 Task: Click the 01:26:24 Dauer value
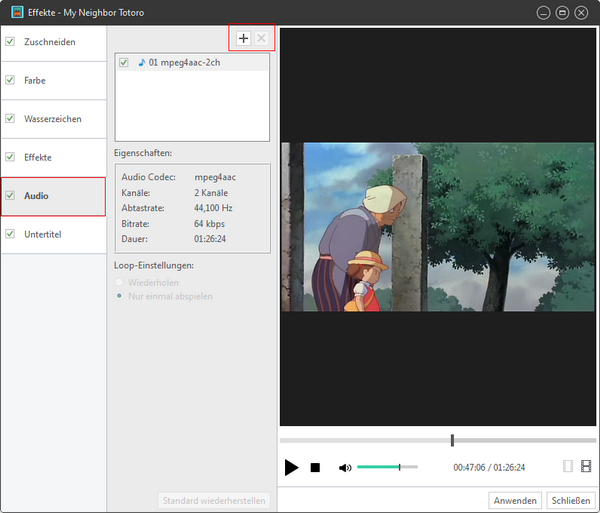coord(210,239)
